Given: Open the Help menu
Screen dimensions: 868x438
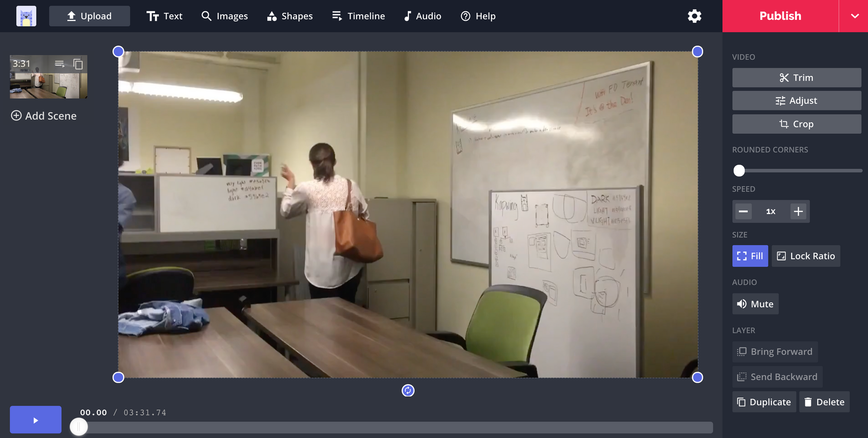Looking at the screenshot, I should click(x=477, y=16).
